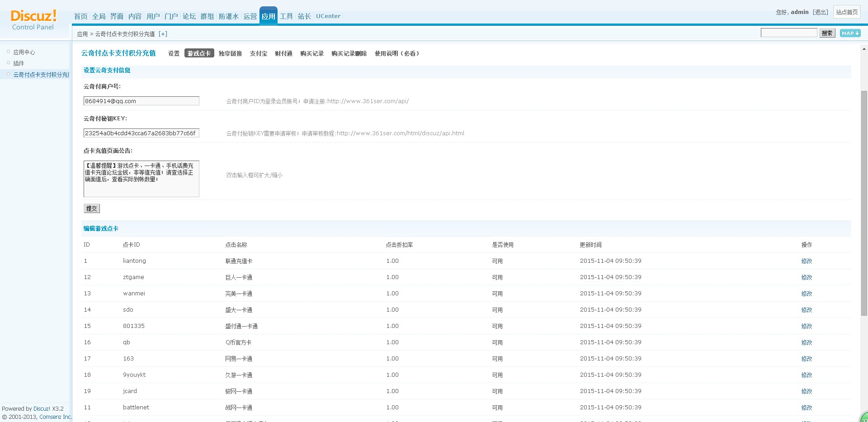Open the 应用 top menu tab
868x422 pixels.
tap(268, 16)
